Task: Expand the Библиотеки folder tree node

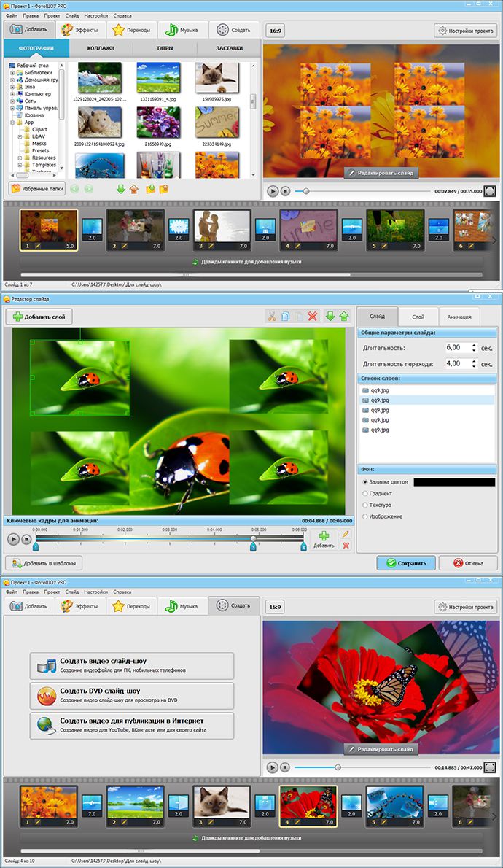Action: point(12,73)
